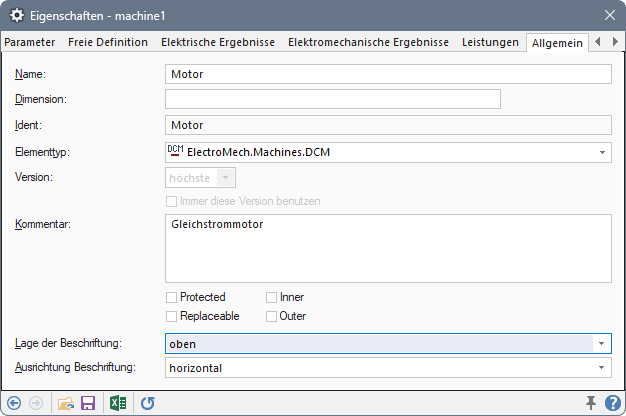Click the reset/undo arrow icon
Image resolution: width=626 pixels, height=416 pixels.
[x=148, y=403]
